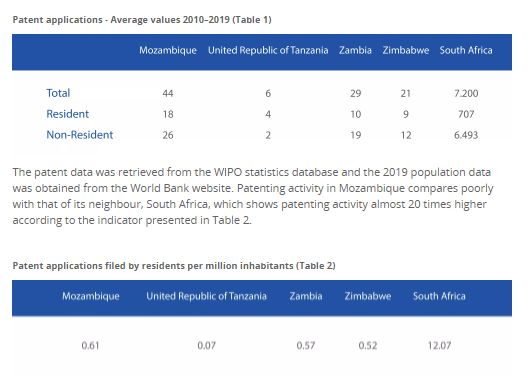Image resolution: width=531 pixels, height=378 pixels.
Task: Click the Resident row label
Action: (67, 114)
